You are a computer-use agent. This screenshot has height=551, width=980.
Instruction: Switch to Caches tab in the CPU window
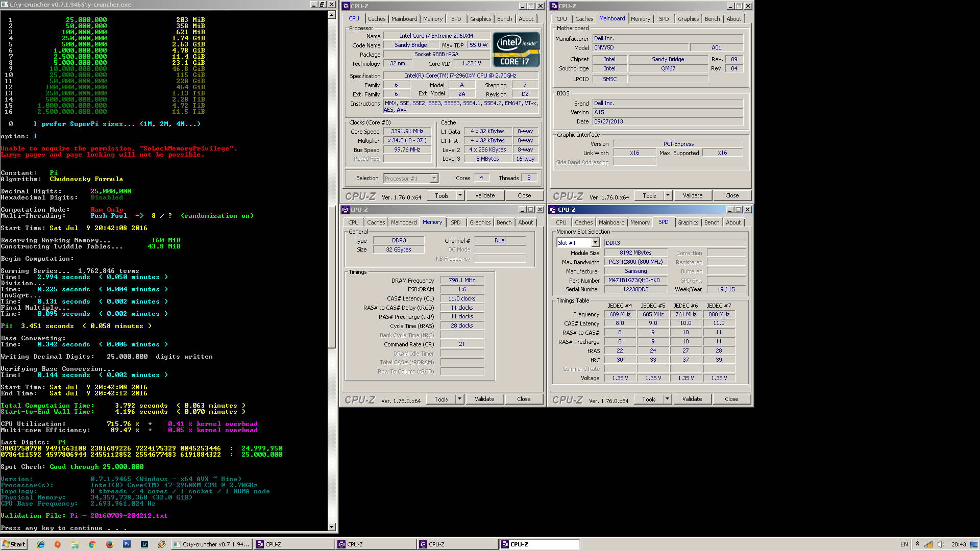377,19
